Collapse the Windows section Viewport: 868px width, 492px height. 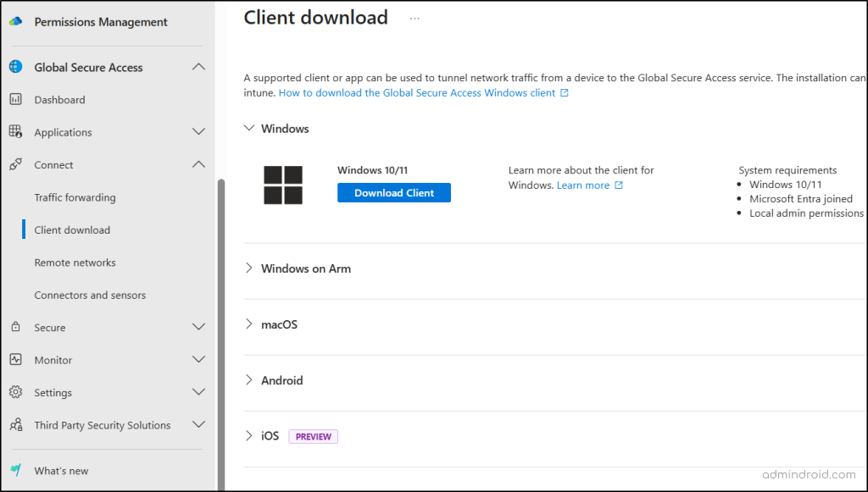(249, 129)
